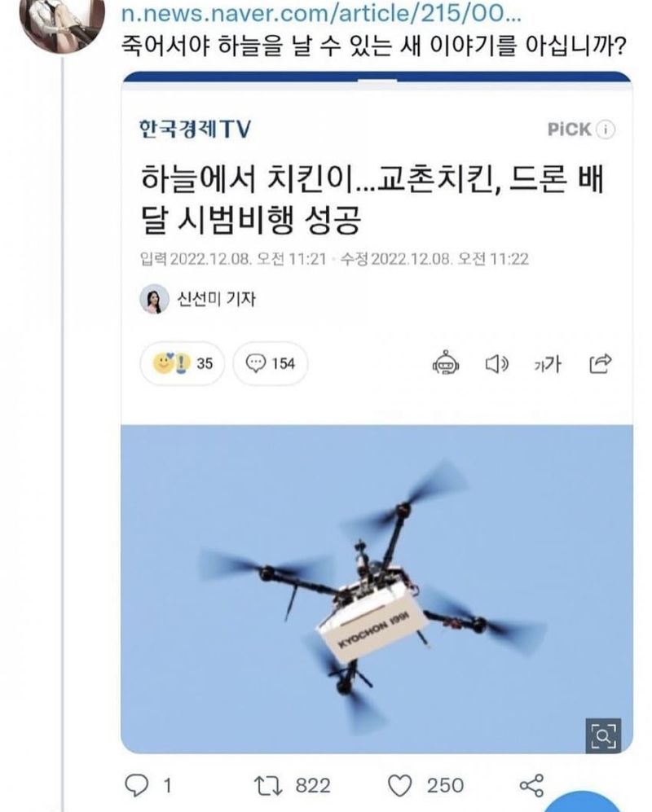Adjust font size with 가가 icon
Image resolution: width=652 pixels, height=812 pixels.
click(548, 365)
